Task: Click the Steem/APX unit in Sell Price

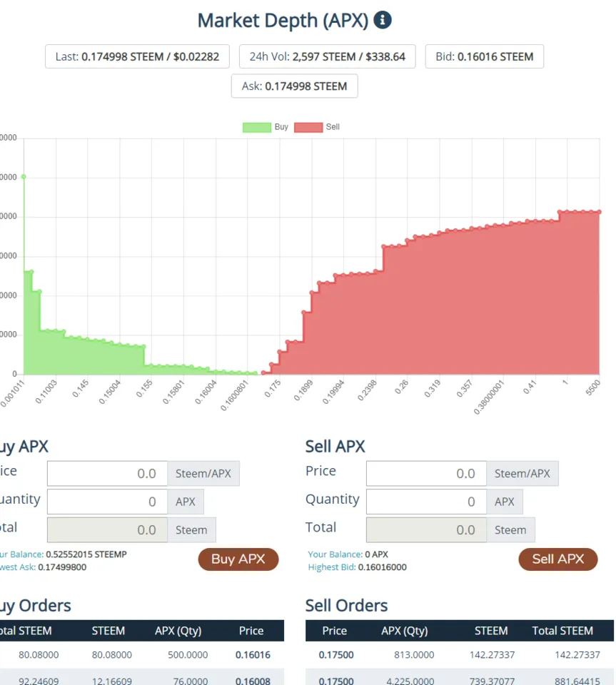Action: (x=522, y=474)
